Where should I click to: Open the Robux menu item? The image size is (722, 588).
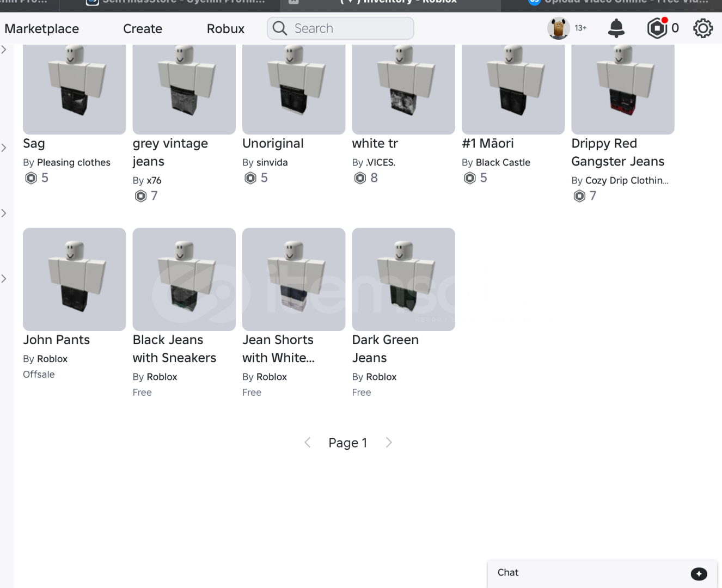(225, 29)
